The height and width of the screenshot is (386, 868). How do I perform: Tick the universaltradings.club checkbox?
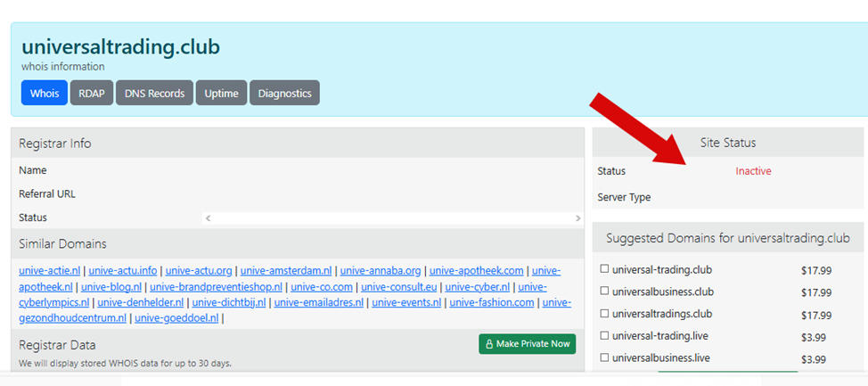pyautogui.click(x=604, y=313)
